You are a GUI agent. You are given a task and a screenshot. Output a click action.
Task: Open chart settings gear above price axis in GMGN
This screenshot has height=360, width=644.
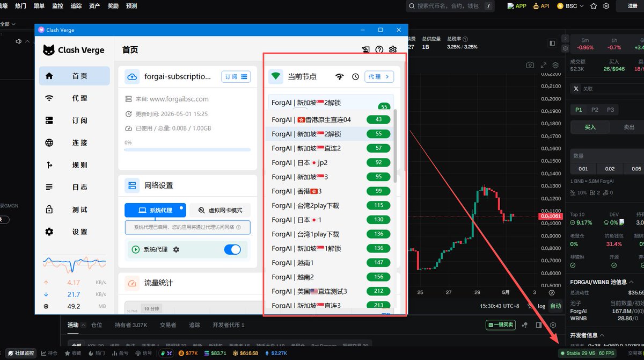(x=555, y=65)
